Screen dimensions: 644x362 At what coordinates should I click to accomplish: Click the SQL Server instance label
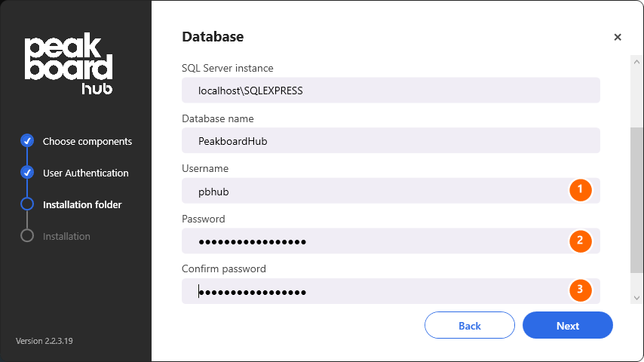(x=228, y=68)
